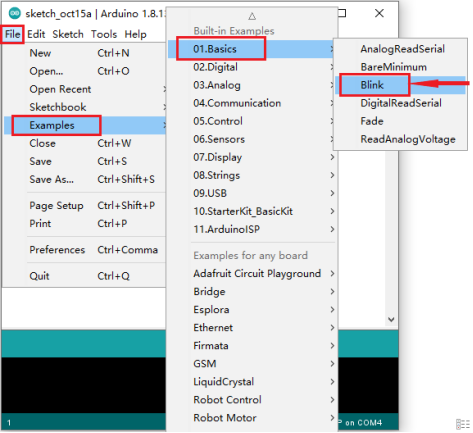Expand the 09.USB examples category
This screenshot has width=473, height=433.
252,193
